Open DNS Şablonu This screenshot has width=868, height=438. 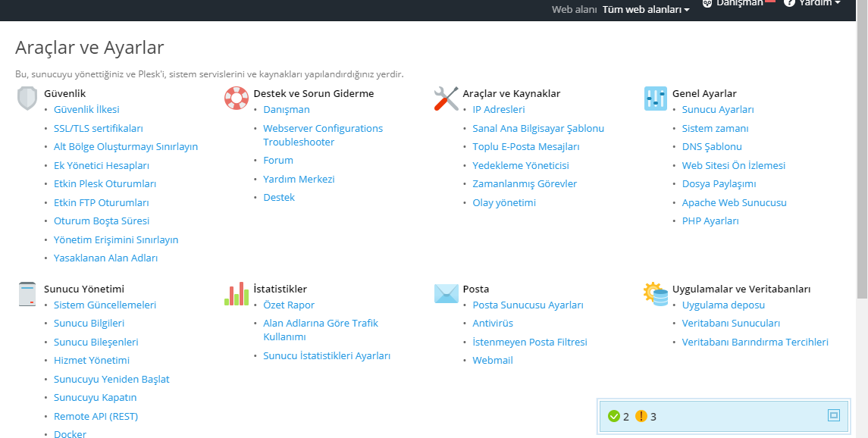click(x=712, y=146)
